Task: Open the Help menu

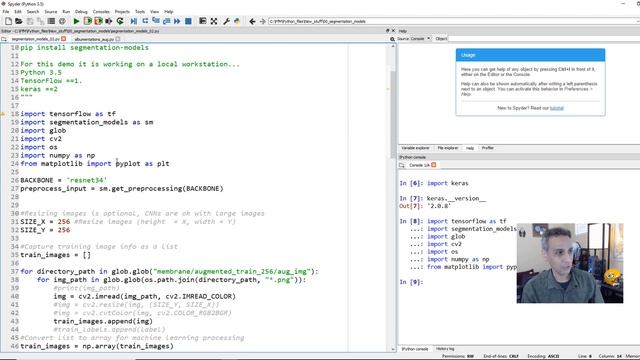Action: pos(169,11)
